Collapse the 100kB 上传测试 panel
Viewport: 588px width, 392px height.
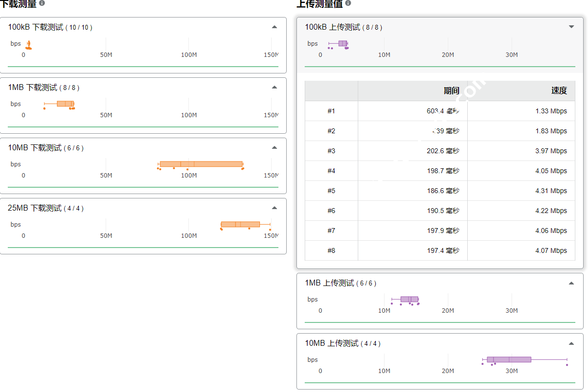(571, 27)
